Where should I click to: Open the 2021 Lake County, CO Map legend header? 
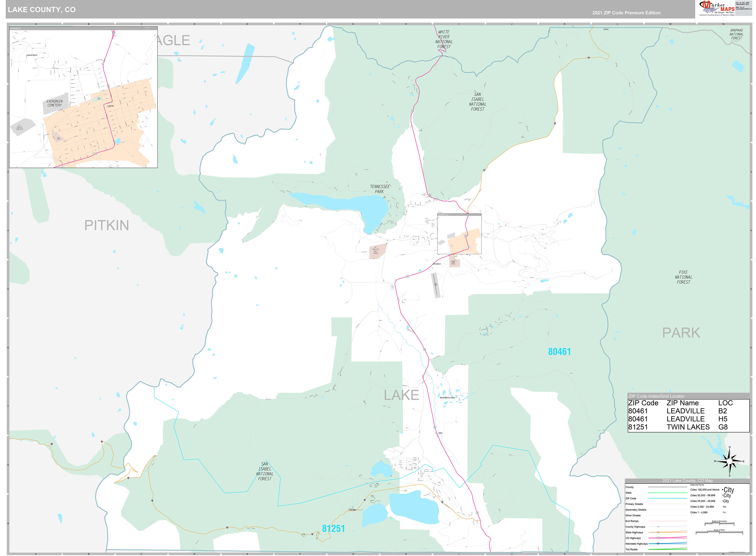pyautogui.click(x=688, y=481)
